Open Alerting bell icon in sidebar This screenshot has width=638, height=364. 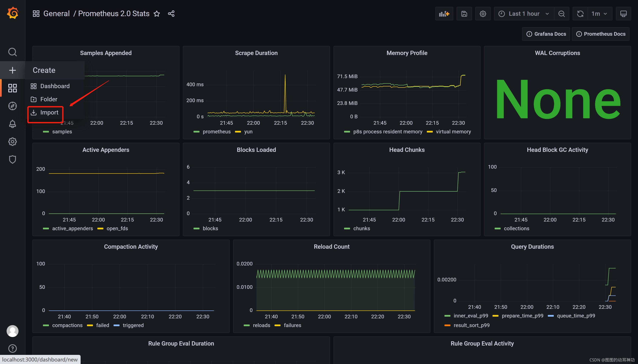point(13,124)
